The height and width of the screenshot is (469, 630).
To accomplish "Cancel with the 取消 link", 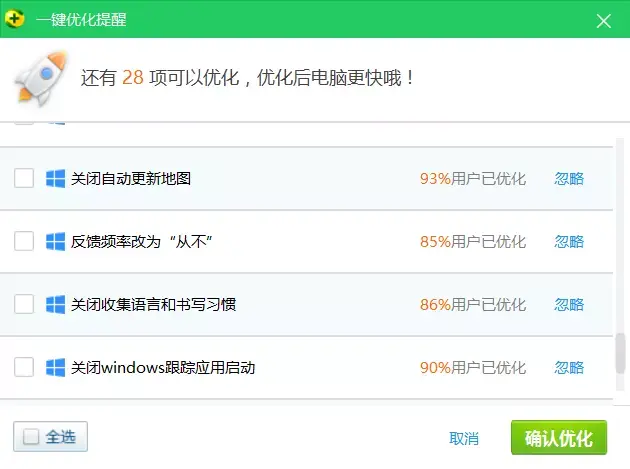I will click(464, 438).
